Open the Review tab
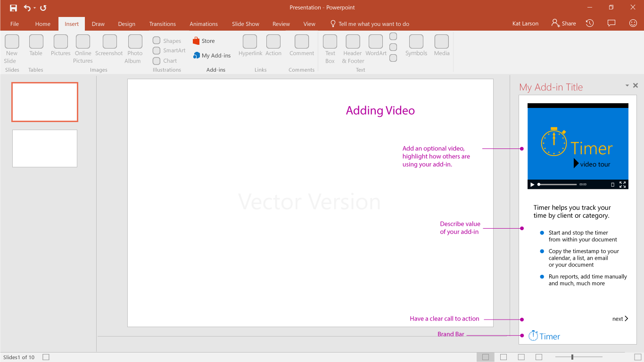This screenshot has height=362, width=644. (281, 24)
